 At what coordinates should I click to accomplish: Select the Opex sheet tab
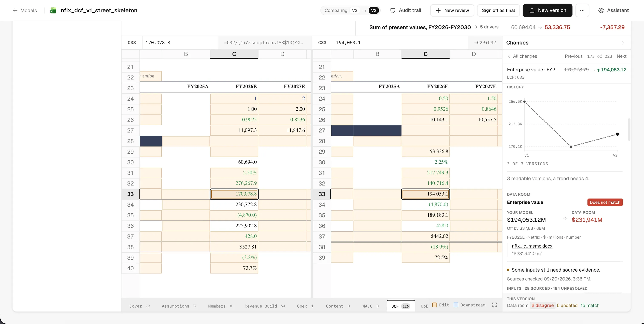[x=305, y=306]
